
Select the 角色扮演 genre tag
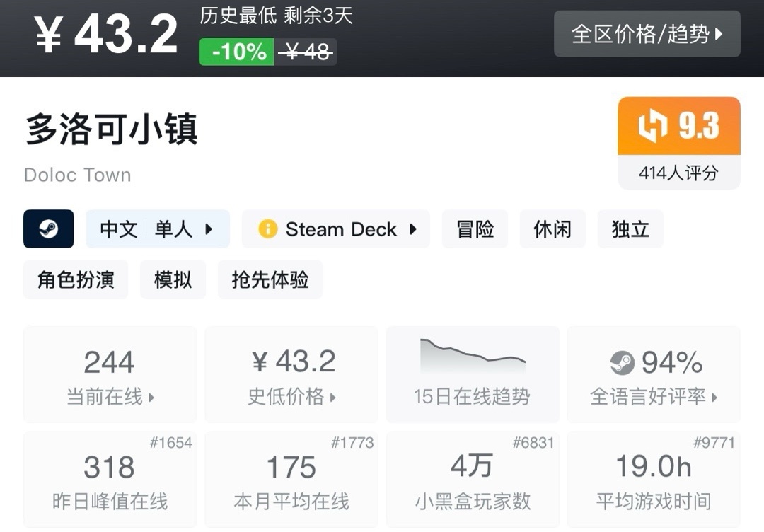[x=76, y=279]
